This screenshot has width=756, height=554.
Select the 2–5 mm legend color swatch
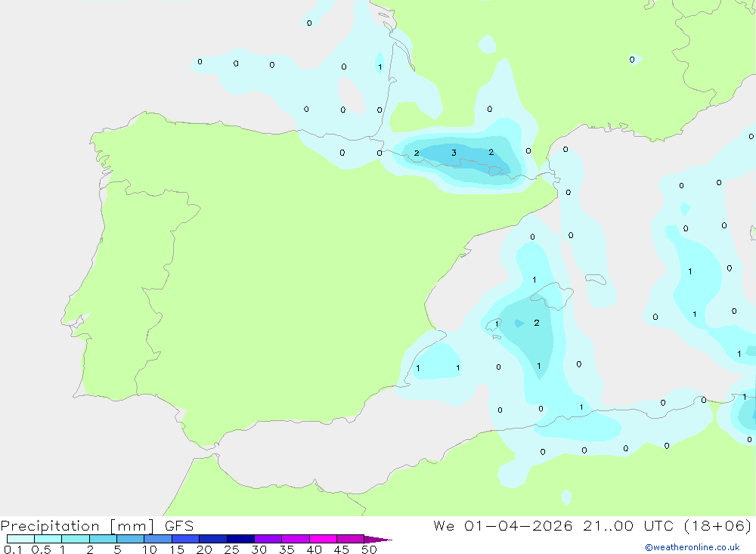(103, 539)
